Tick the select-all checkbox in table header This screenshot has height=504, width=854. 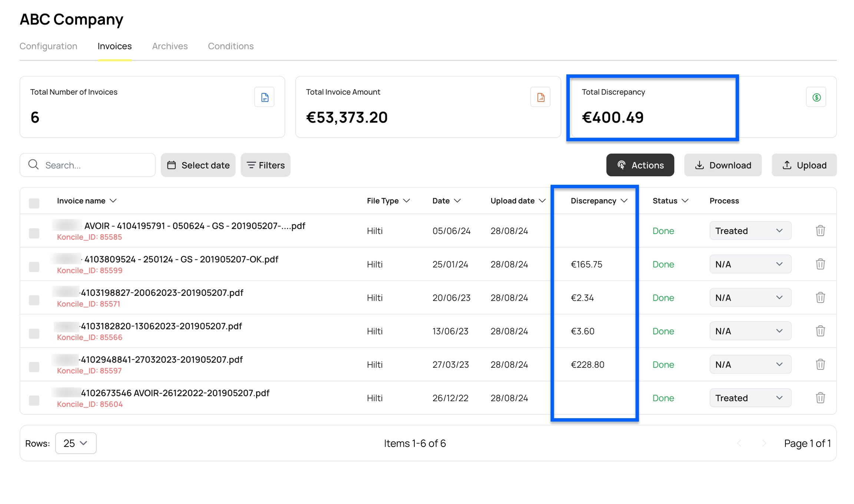coord(34,203)
